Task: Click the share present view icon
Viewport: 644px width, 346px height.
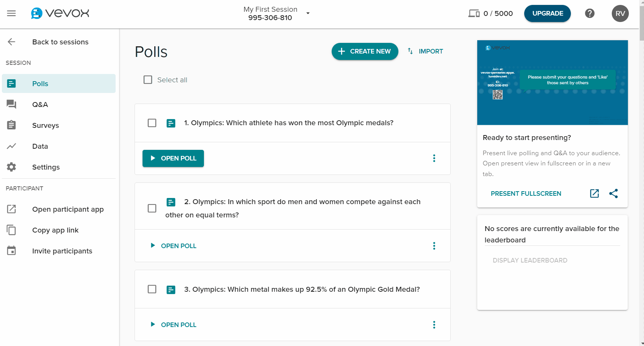Action: click(x=613, y=193)
